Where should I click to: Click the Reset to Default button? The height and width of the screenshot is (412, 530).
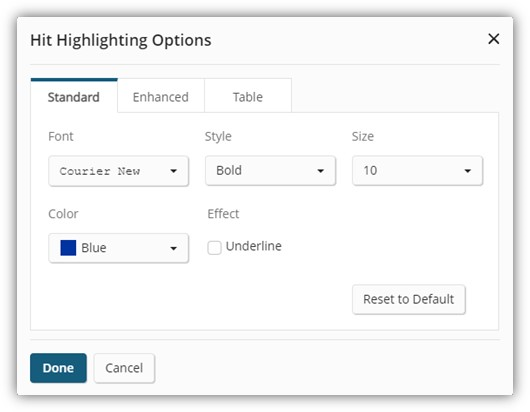[409, 299]
